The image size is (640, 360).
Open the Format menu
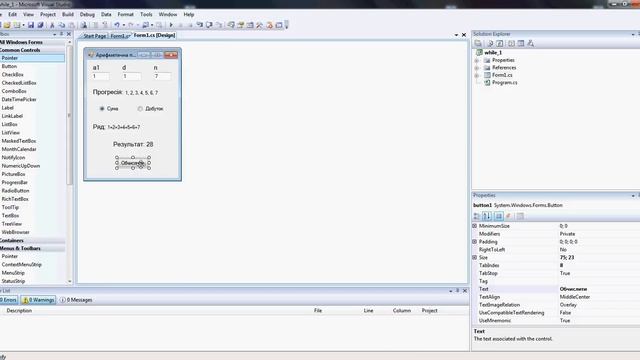126,14
